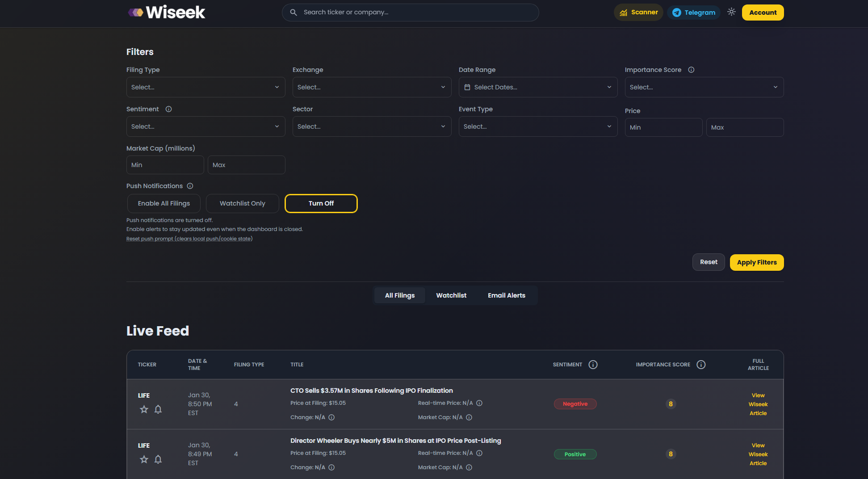The height and width of the screenshot is (479, 868).
Task: Open the reset push prompt link
Action: click(x=189, y=239)
